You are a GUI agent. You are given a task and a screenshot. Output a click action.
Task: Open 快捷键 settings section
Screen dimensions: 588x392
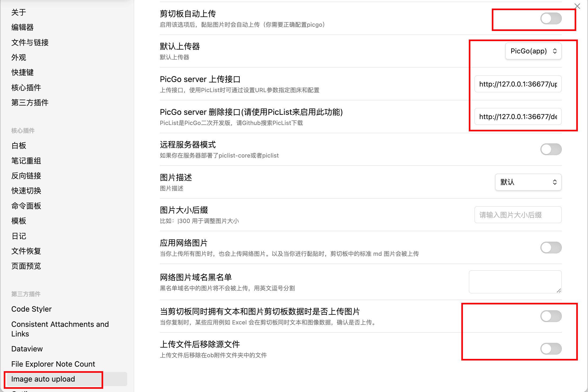(22, 72)
